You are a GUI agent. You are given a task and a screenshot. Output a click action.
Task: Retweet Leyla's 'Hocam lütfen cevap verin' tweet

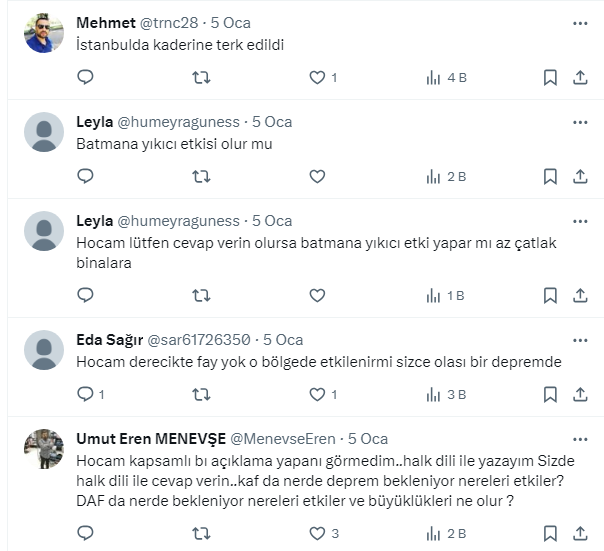[x=201, y=295]
